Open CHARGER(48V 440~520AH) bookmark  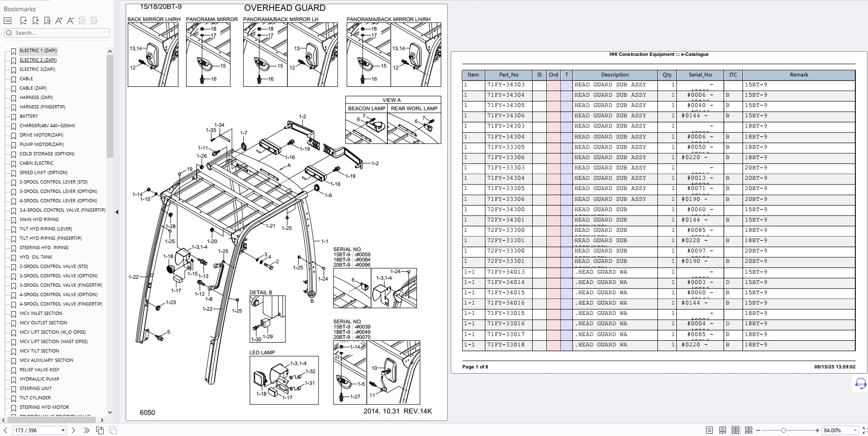point(47,126)
